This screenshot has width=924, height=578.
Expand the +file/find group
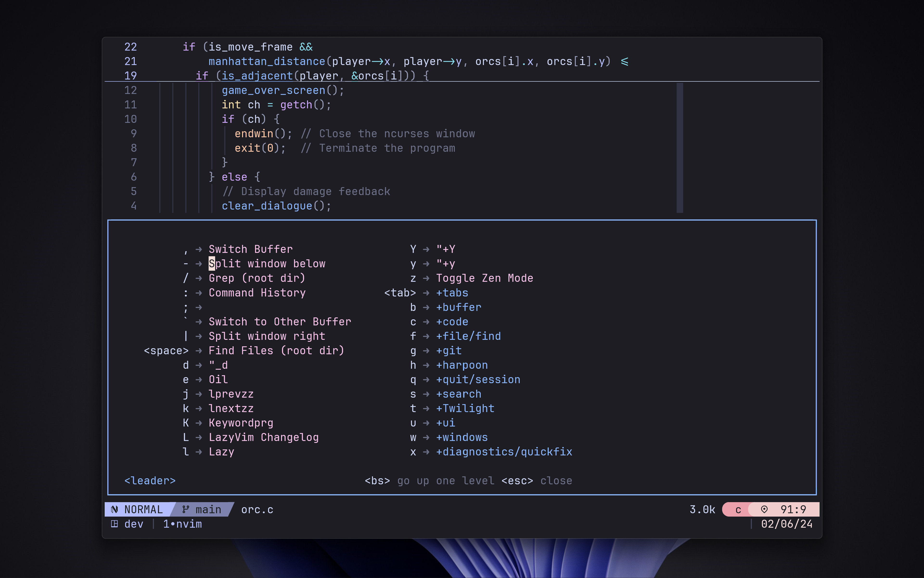click(468, 336)
